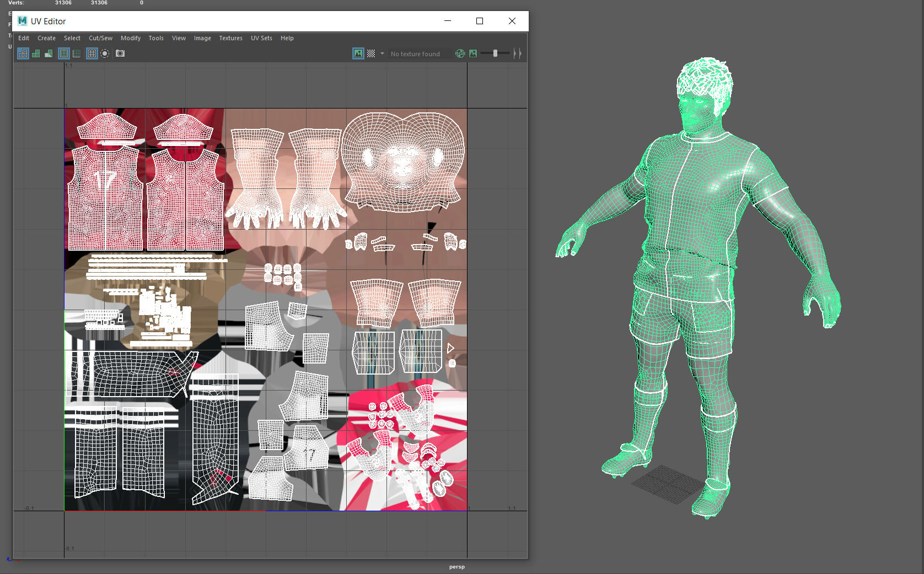Viewport: 924px width, 574px height.
Task: Toggle the display image icon
Action: click(x=358, y=53)
